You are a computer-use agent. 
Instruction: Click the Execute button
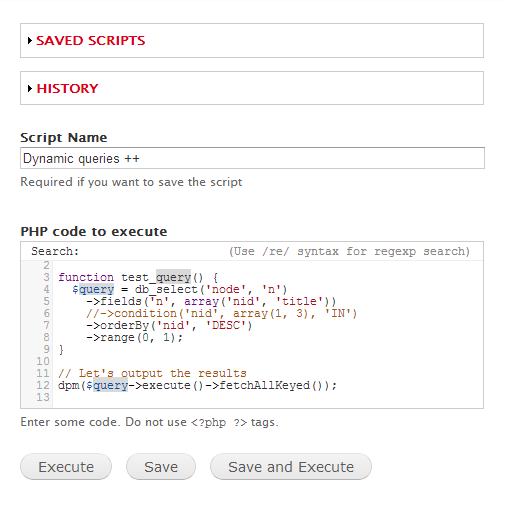(66, 466)
